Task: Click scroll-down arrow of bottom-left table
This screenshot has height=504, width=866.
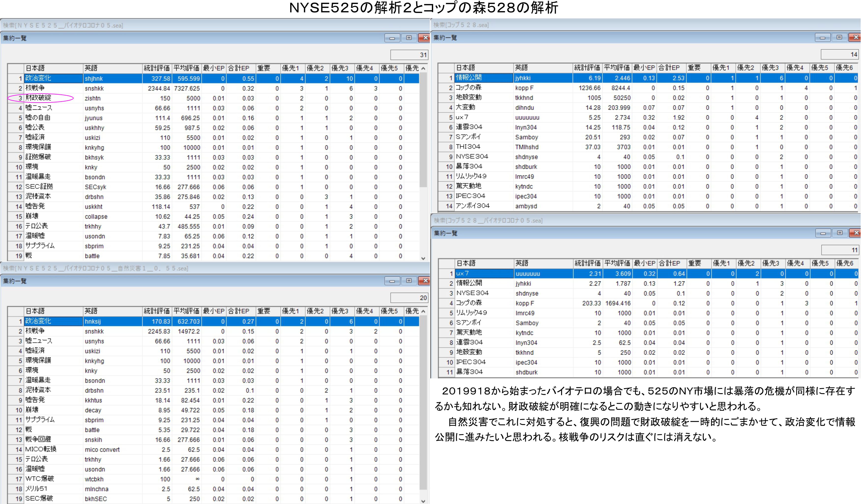Action: pyautogui.click(x=423, y=501)
